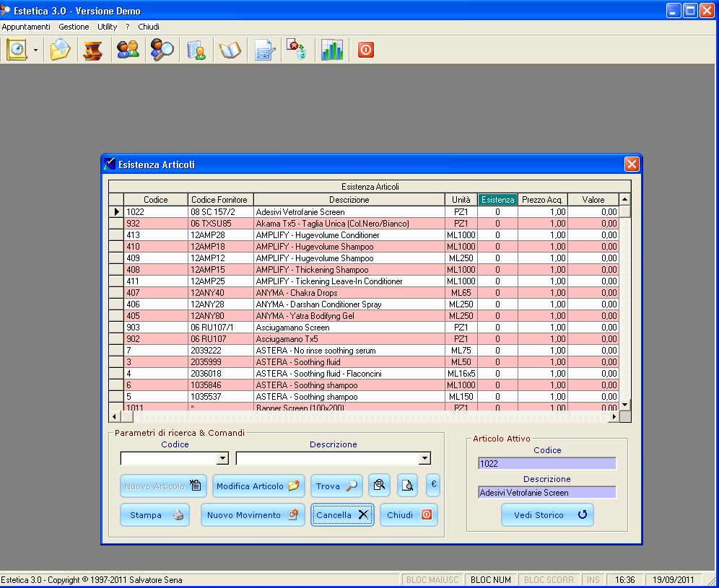The width and height of the screenshot is (719, 588).
Task: Open the open book toolbar icon
Action: [230, 50]
